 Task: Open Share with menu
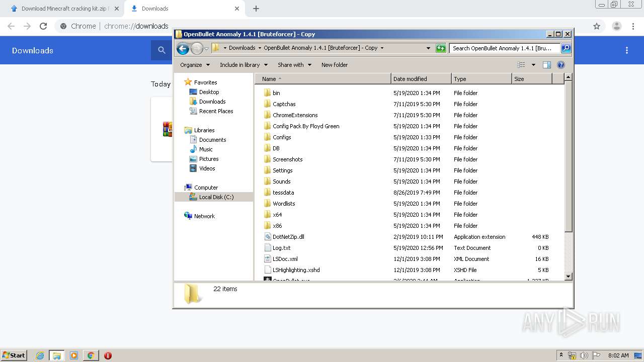point(294,65)
